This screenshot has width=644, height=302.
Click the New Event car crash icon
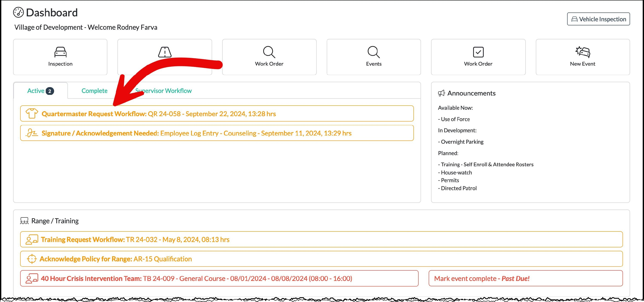click(x=583, y=52)
